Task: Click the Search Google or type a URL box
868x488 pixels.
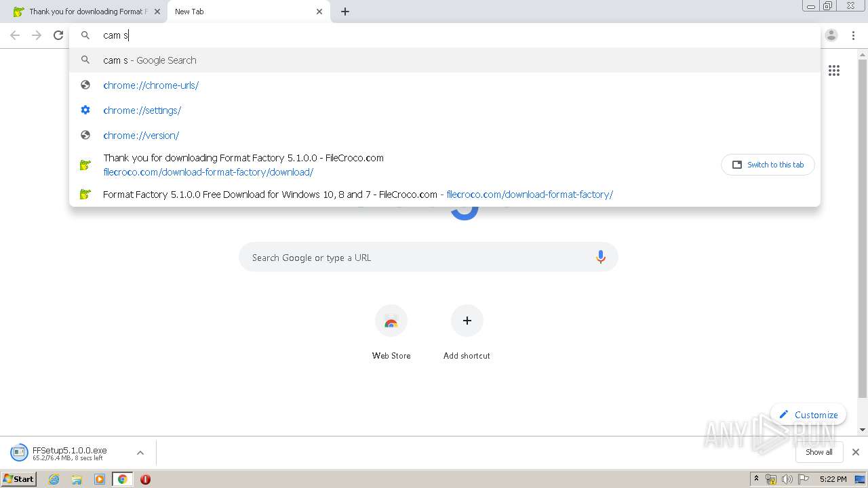Action: (429, 257)
